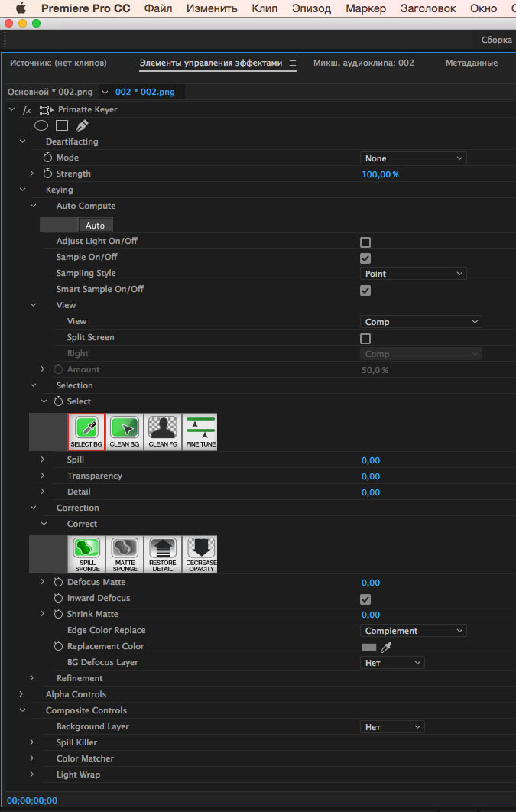
Task: Collapse the Deartifacting section
Action: point(22,141)
